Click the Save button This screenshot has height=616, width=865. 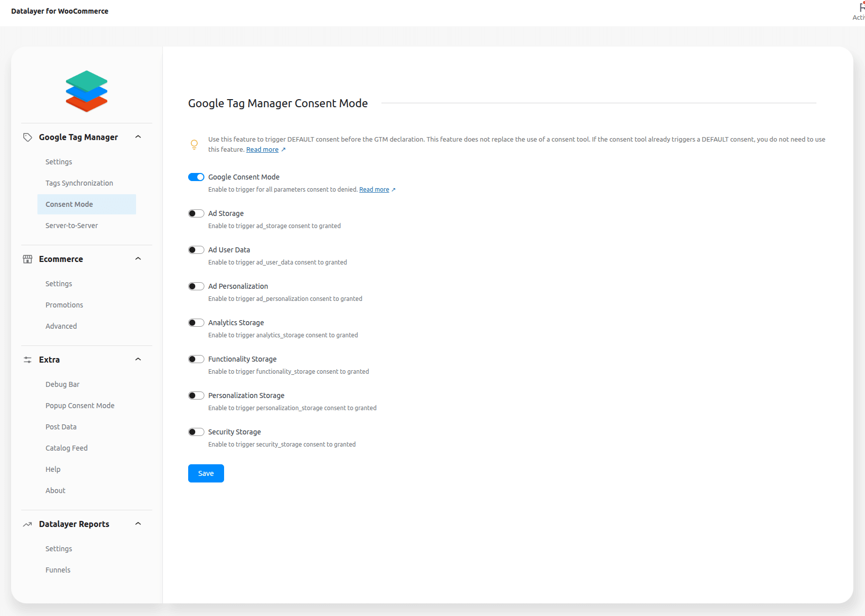pos(206,473)
